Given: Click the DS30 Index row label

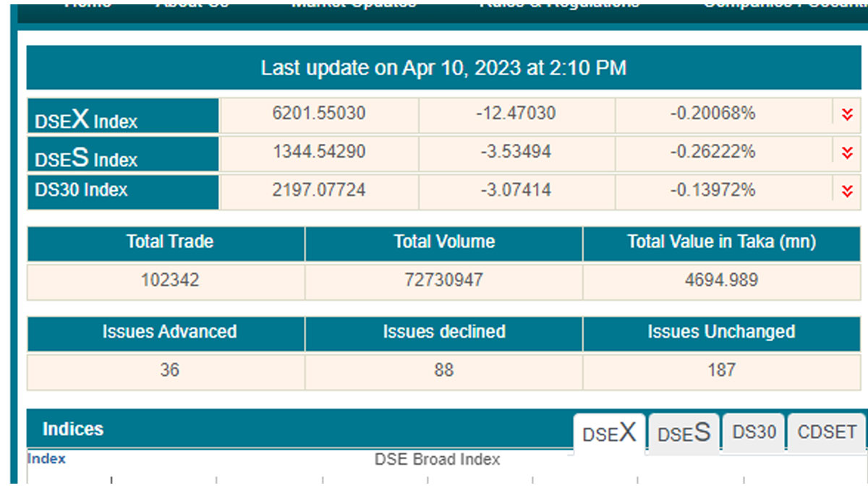Looking at the screenshot, I should pyautogui.click(x=81, y=190).
